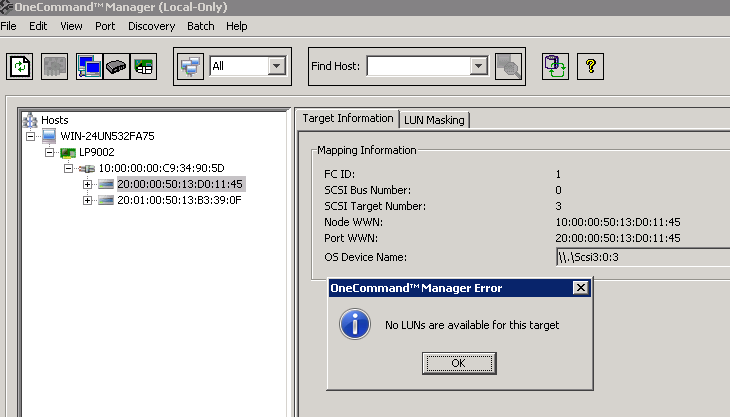The image size is (730, 417).
Task: Collapse the LP9002 adapter node
Action: pos(49,152)
